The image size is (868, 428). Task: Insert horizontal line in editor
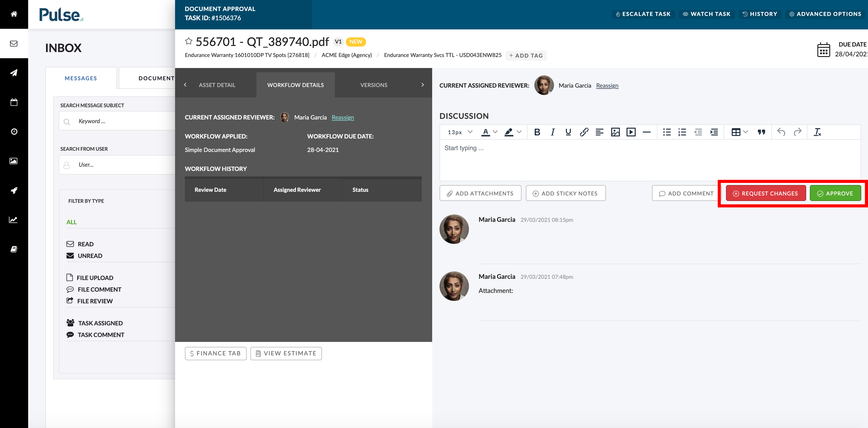click(646, 132)
